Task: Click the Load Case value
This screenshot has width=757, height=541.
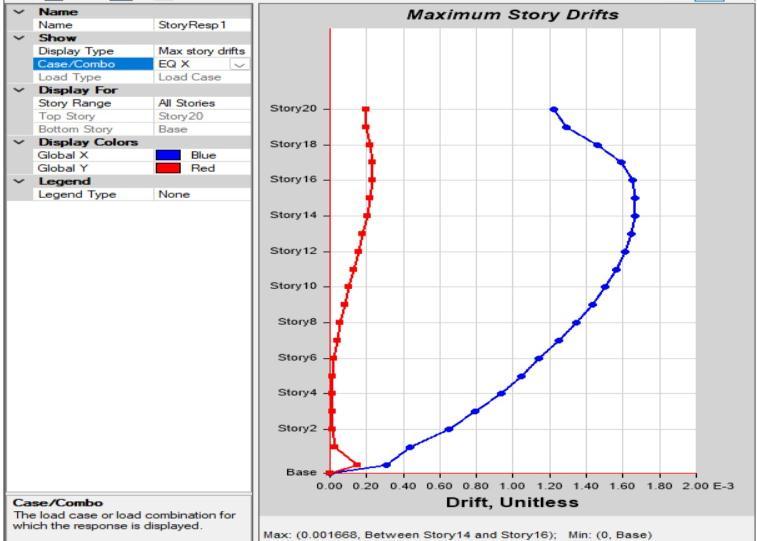Action: 190,77
